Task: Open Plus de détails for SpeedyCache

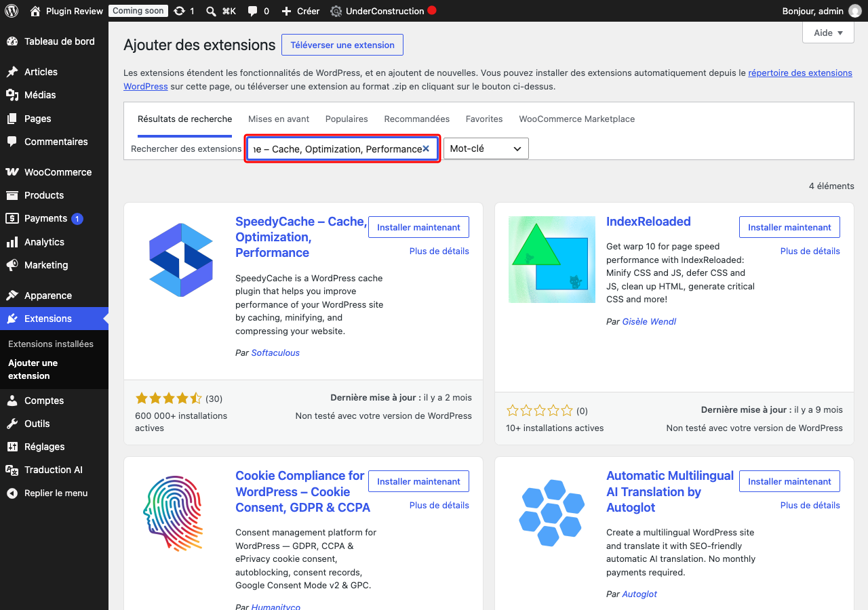Action: pos(439,251)
